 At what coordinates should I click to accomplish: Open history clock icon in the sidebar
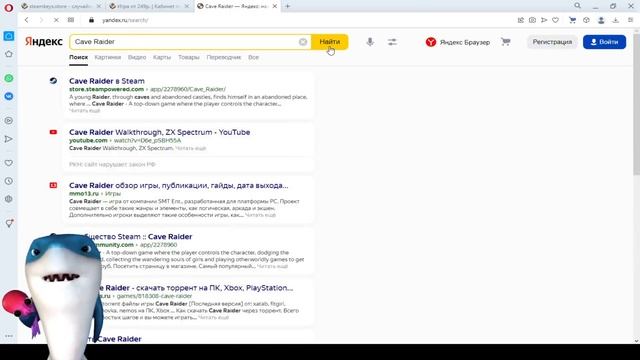tap(9, 181)
